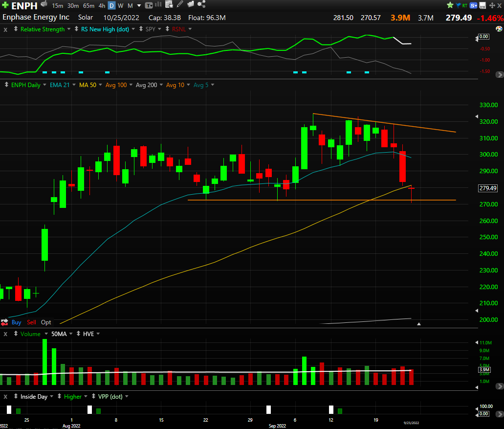Click the buy/sell trading arrows icon
The width and height of the screenshot is (504, 429).
click(x=4, y=322)
